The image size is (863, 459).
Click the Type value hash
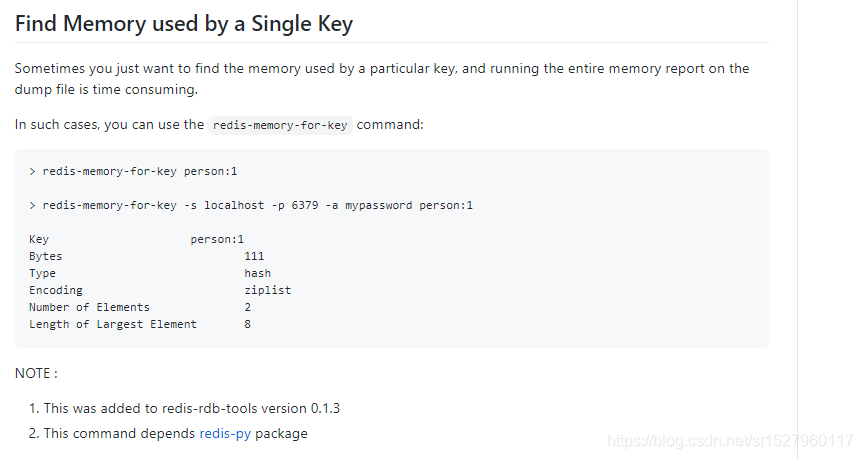click(257, 273)
